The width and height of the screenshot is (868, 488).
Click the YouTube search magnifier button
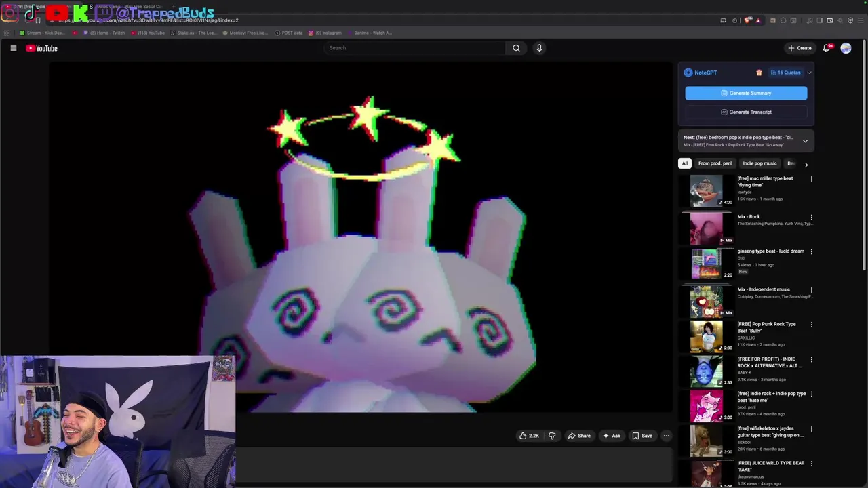516,48
